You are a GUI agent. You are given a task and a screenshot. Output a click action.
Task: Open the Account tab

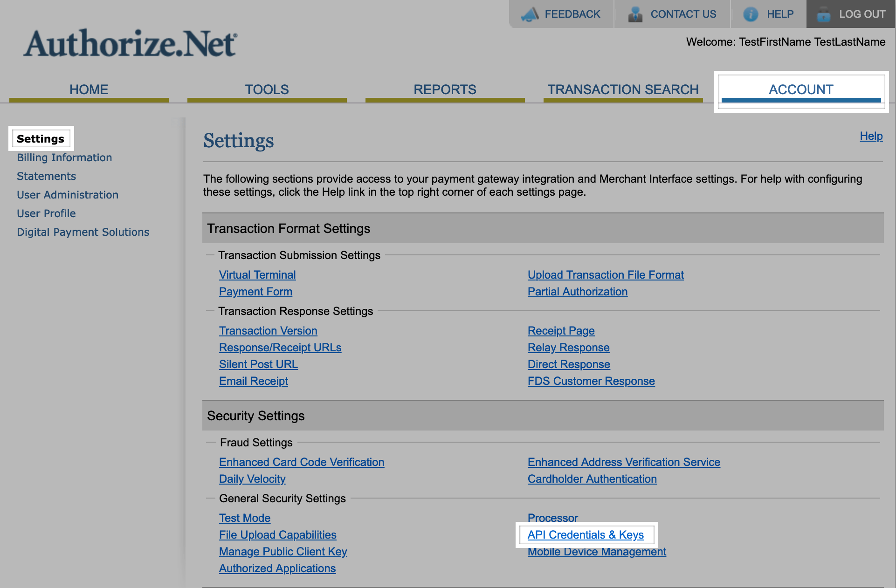click(801, 89)
